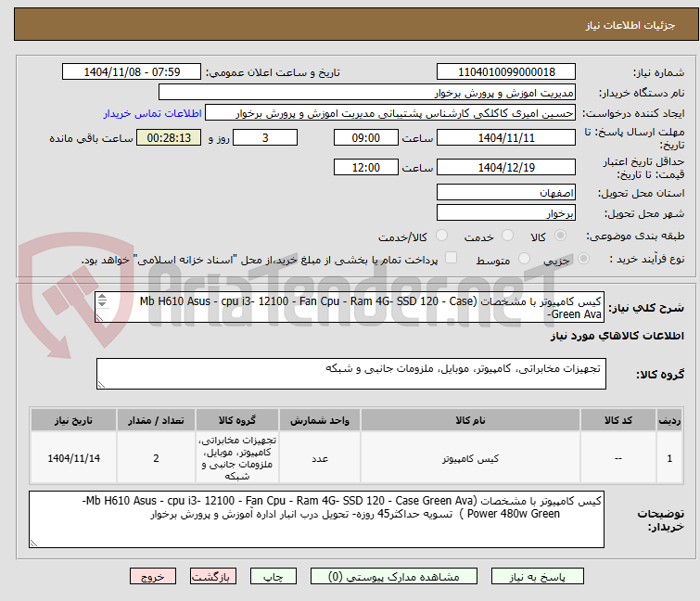Image resolution: width=700 pixels, height=601 pixels.
Task: Click the گروه کالا table column header
Action: coord(237,420)
